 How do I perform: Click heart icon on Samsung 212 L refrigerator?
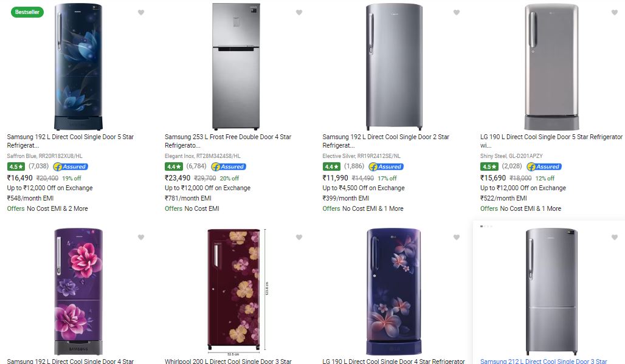[x=614, y=238]
